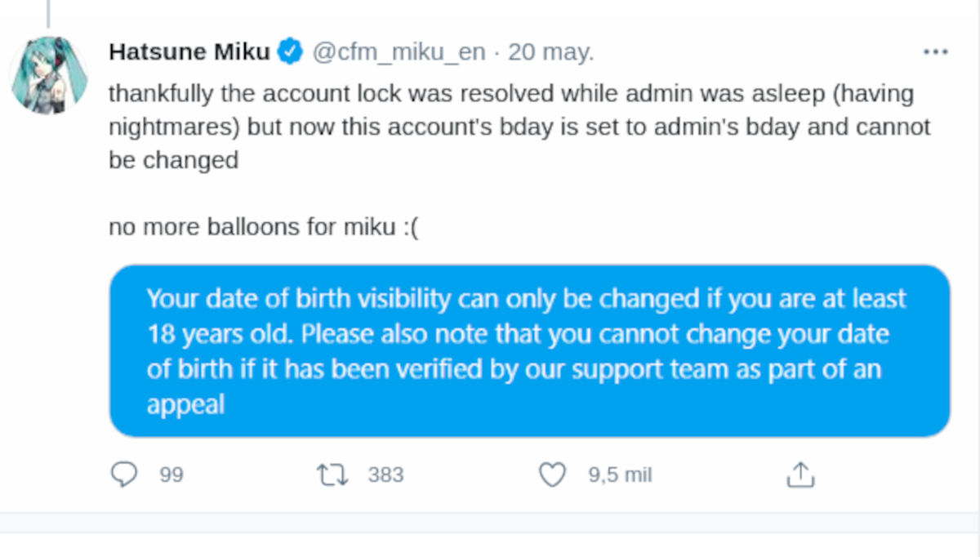
Task: Click the 383 retweets counter
Action: 385,474
